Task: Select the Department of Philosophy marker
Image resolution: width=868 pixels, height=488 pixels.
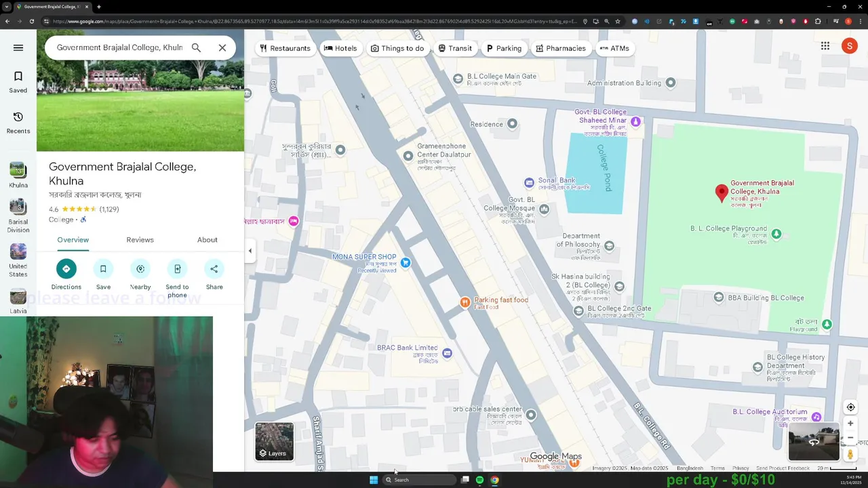Action: point(609,246)
